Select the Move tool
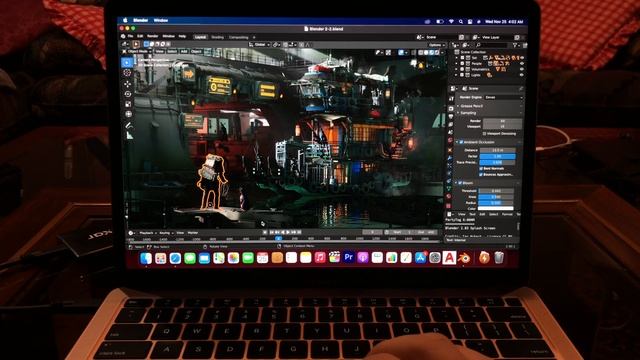640x360 pixels. point(128,84)
